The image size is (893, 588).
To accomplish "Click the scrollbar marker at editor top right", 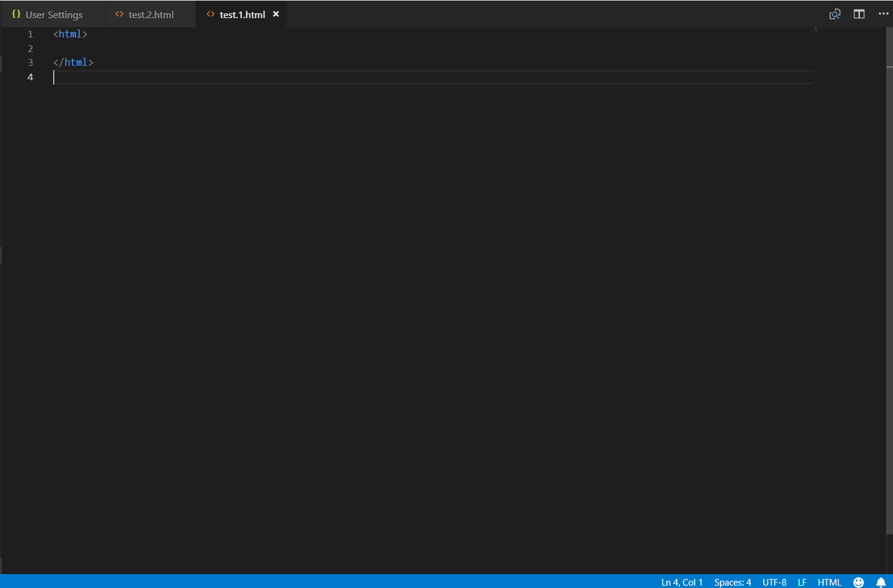I will tap(816, 28).
